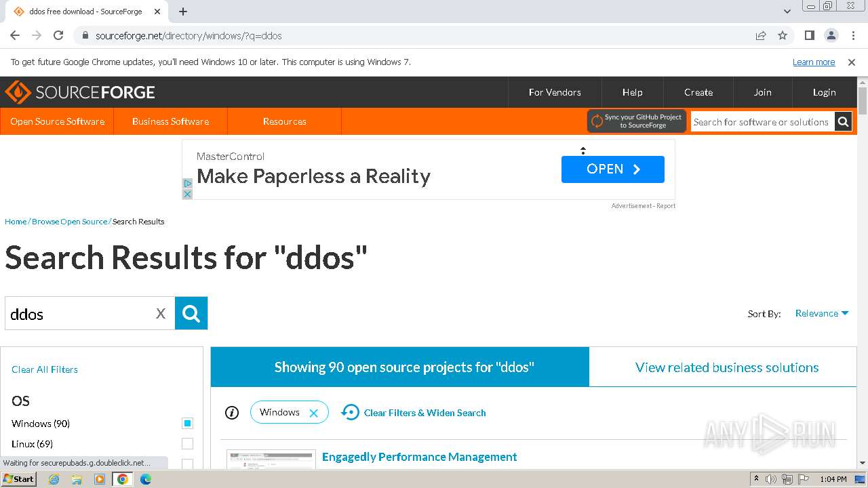Open Learn more link
Viewport: 868px width, 488px height.
click(814, 62)
